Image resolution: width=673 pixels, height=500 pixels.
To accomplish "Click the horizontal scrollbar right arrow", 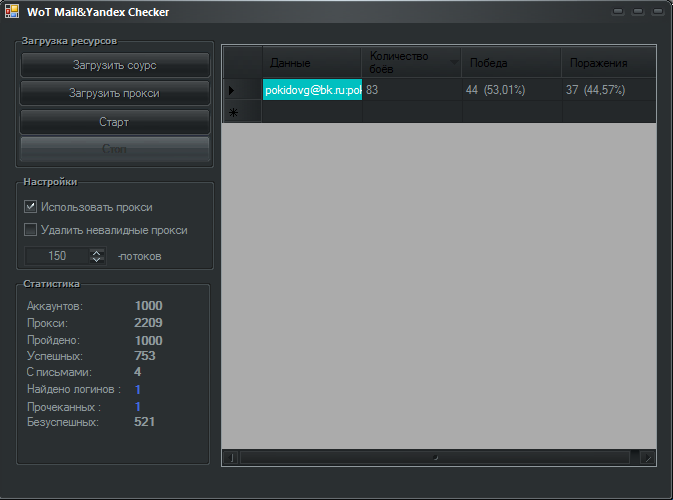I will pos(647,458).
